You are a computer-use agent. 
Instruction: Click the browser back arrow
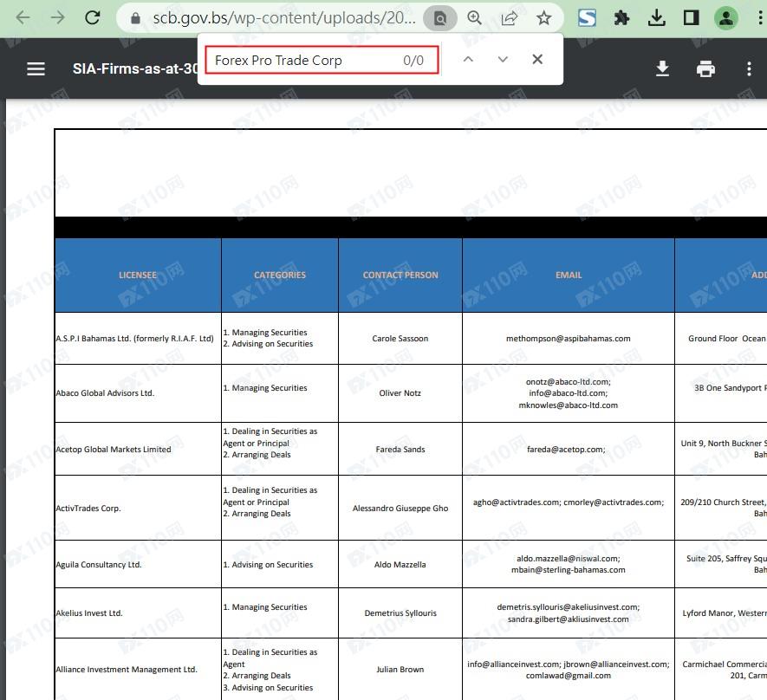(x=23, y=17)
